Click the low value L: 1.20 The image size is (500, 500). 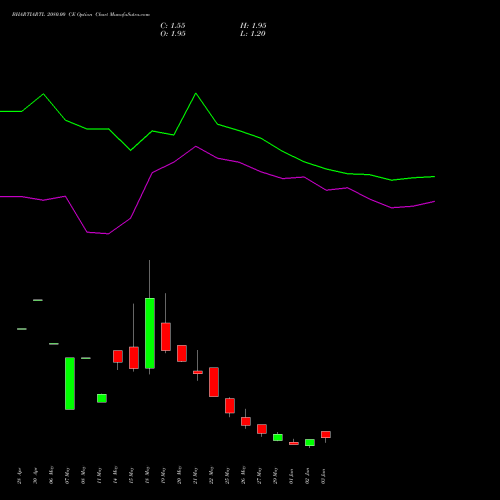(253, 34)
